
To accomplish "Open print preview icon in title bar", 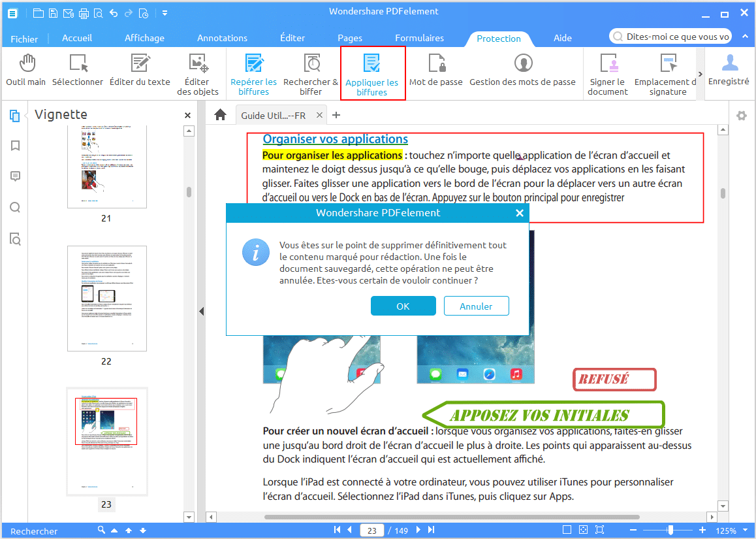I will 98,13.
